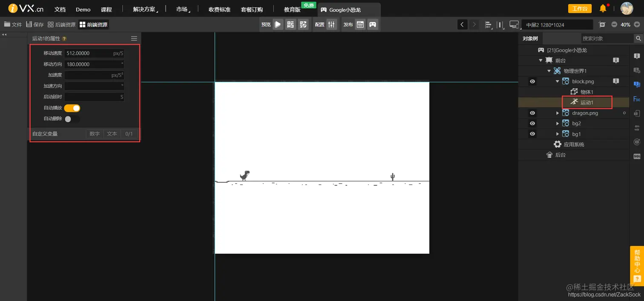644x301 pixels.
Task: Click the iVX.cn logo
Action: coord(26,9)
